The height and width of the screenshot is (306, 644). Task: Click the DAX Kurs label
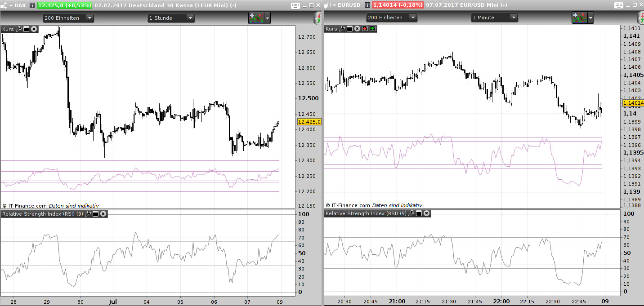[x=8, y=29]
